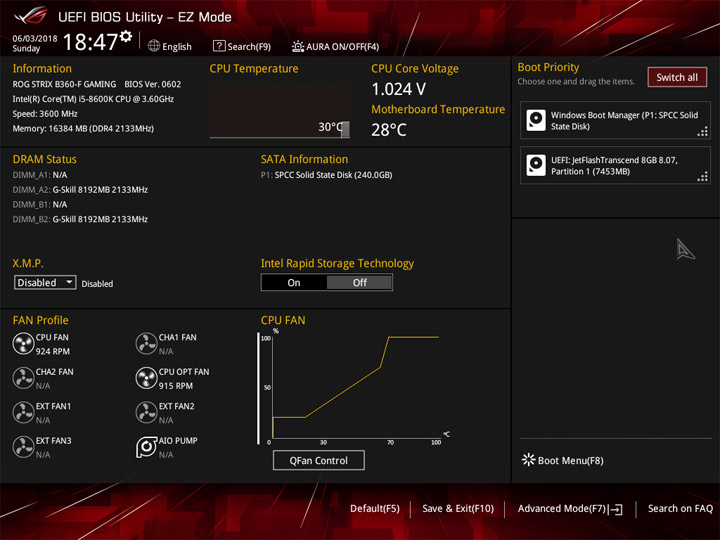Select the CHA2 FAN icon
The height and width of the screenshot is (540, 720).
click(x=23, y=378)
